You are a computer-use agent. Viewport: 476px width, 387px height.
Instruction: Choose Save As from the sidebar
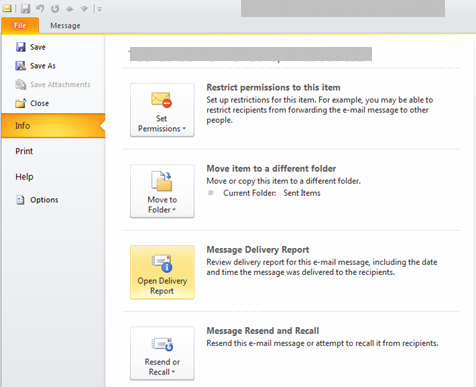point(43,66)
